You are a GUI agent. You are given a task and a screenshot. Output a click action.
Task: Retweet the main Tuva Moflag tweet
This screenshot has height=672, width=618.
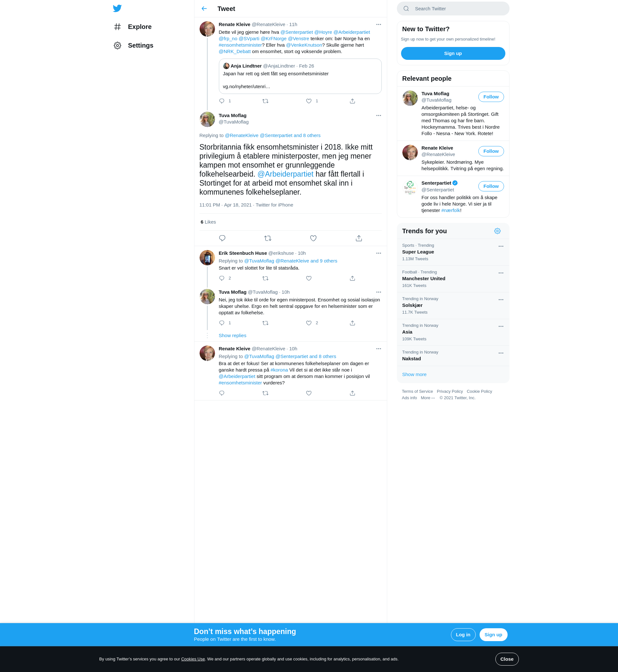pos(268,238)
